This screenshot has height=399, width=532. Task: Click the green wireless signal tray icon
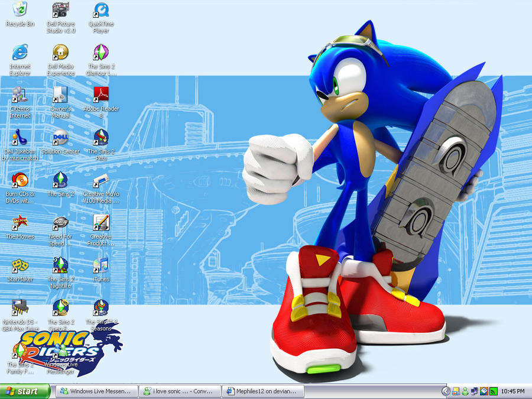494,391
